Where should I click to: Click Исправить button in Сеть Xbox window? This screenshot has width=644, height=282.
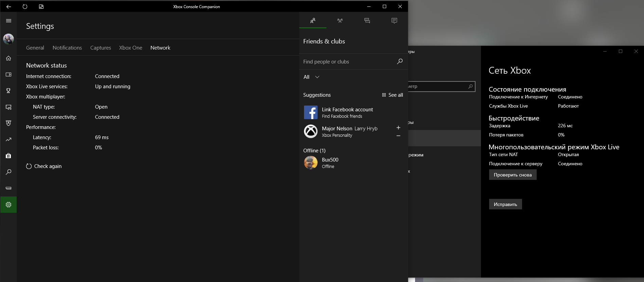pos(505,204)
